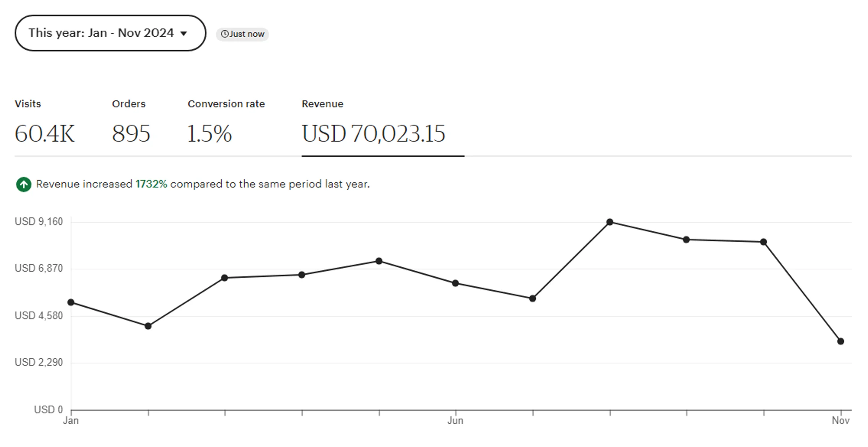Click the September data point on chart
The width and height of the screenshot is (868, 447).
pyautogui.click(x=686, y=240)
